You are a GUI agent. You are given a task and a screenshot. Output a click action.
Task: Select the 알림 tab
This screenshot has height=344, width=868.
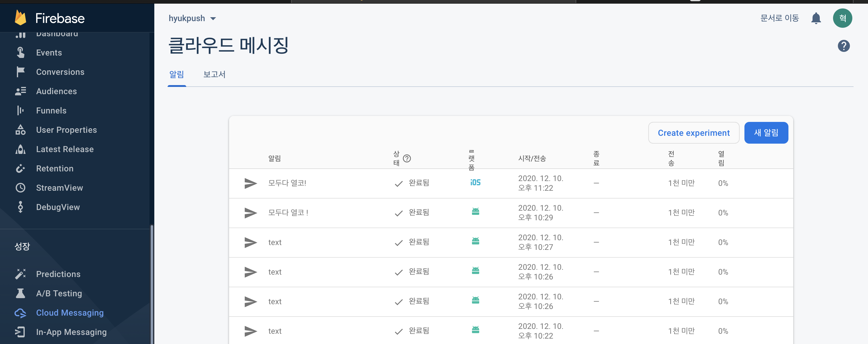(x=177, y=74)
